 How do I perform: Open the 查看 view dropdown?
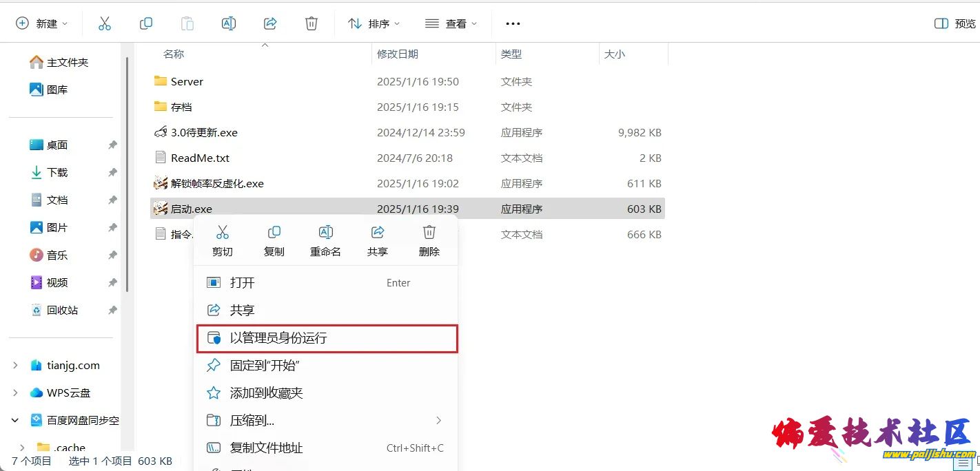click(x=451, y=23)
